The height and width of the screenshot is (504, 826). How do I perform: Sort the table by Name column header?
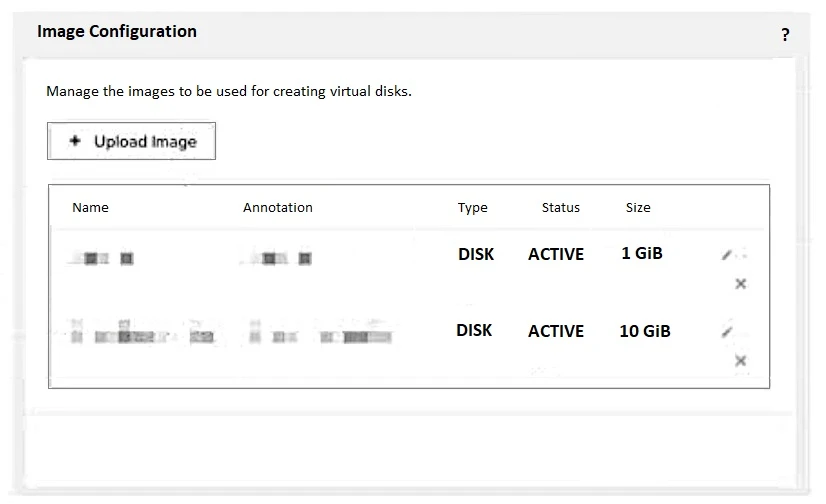[90, 208]
